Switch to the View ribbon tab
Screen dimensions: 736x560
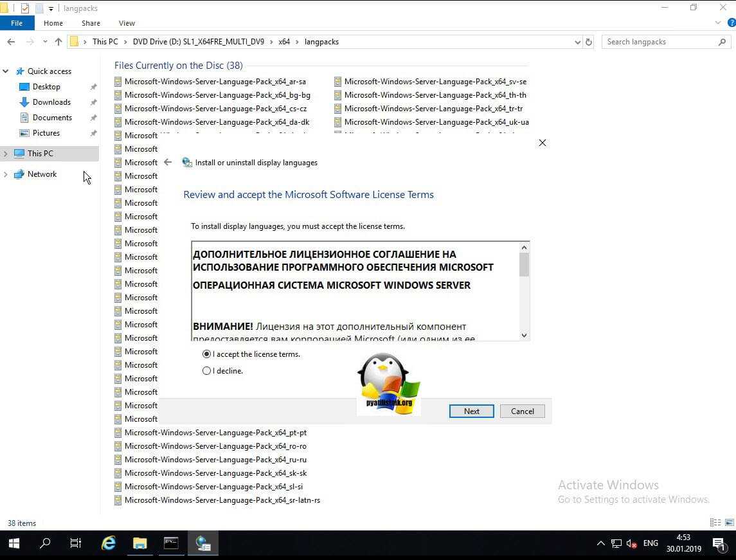point(127,23)
